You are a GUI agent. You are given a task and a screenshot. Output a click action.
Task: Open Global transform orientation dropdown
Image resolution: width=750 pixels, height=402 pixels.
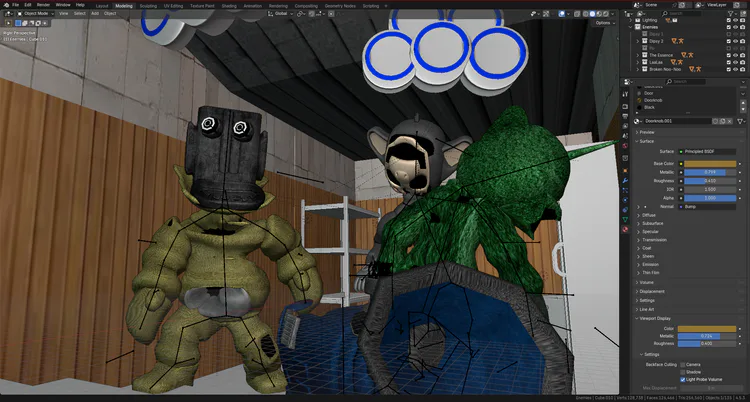pyautogui.click(x=280, y=14)
